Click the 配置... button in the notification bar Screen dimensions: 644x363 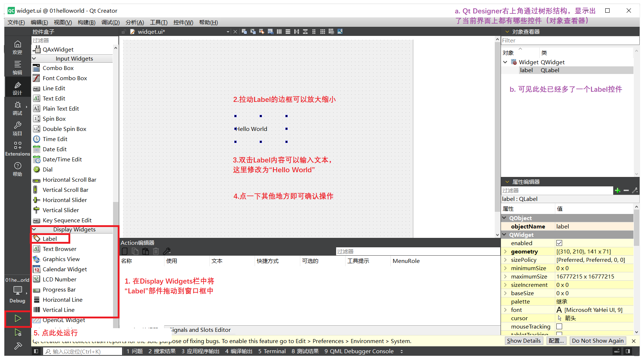pos(556,341)
